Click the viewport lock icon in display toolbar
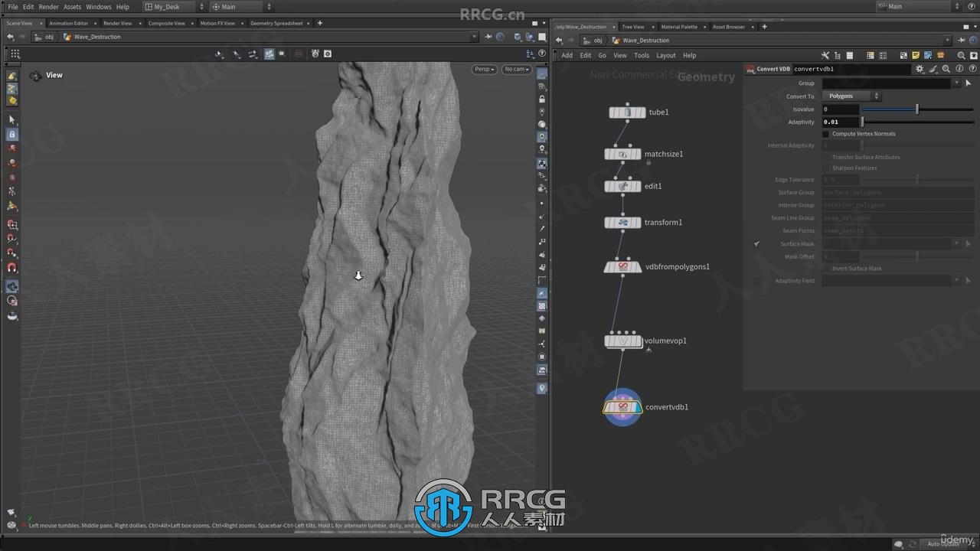 coord(542,99)
